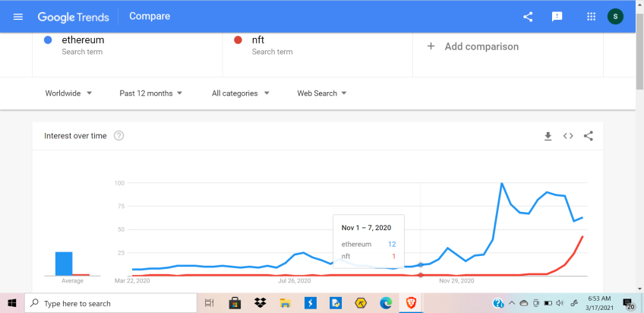Open the hamburger main menu
The image size is (644, 313).
tap(18, 17)
